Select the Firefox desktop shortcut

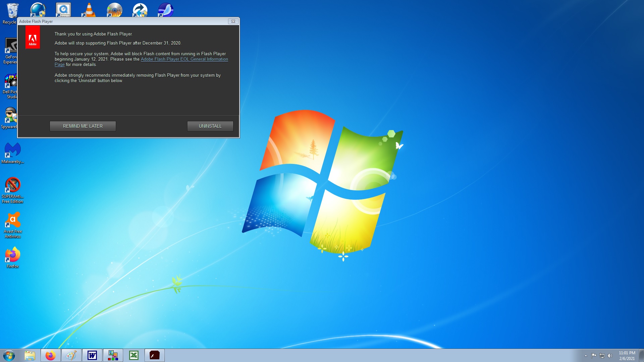(x=13, y=257)
